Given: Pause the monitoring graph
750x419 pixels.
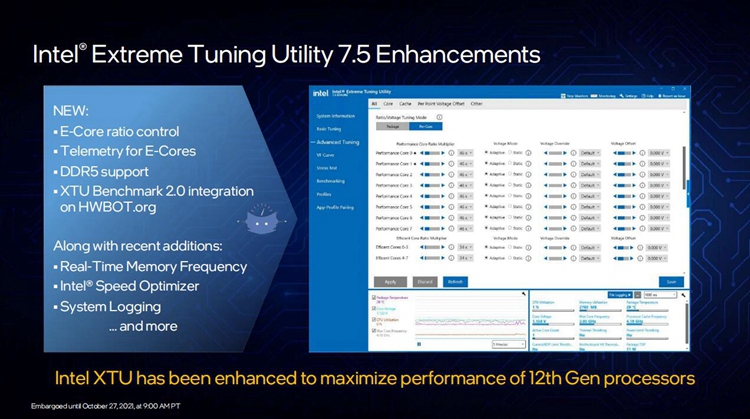Looking at the screenshot, I should click(x=419, y=344).
